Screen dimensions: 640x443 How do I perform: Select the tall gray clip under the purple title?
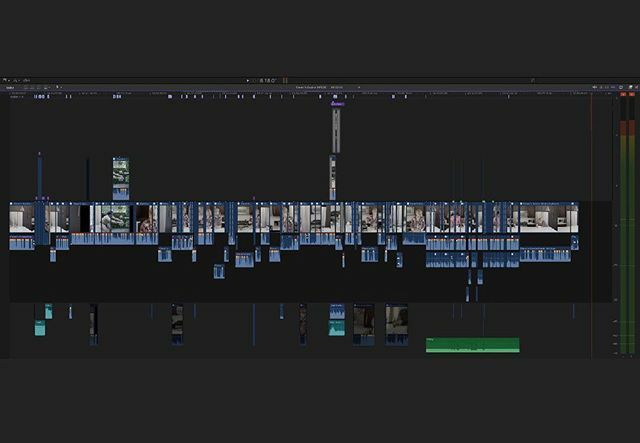[336, 131]
